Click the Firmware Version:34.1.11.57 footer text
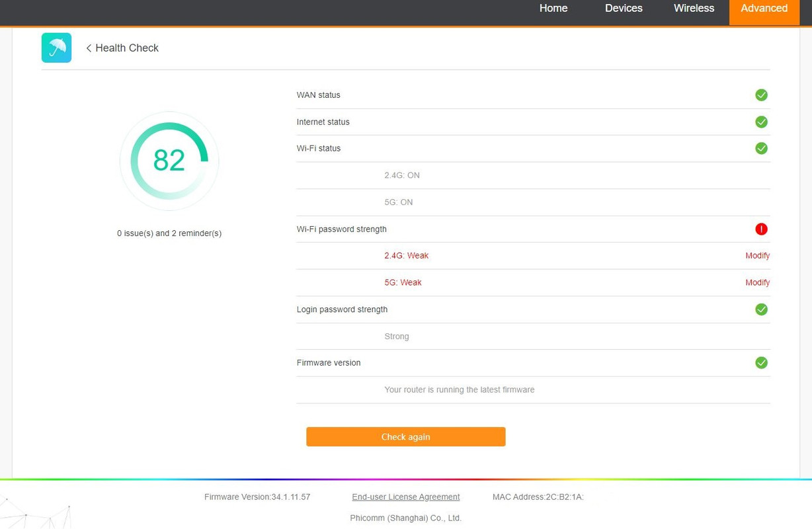 (x=257, y=497)
